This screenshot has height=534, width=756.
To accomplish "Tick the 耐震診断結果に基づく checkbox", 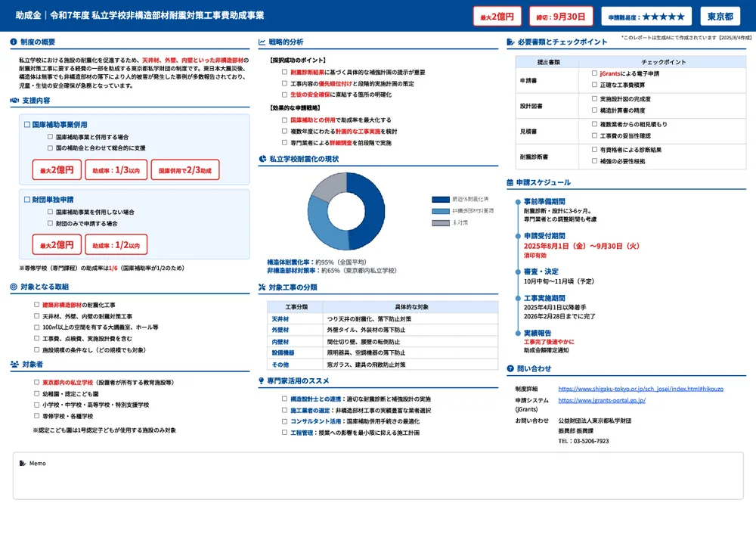I will point(284,72).
